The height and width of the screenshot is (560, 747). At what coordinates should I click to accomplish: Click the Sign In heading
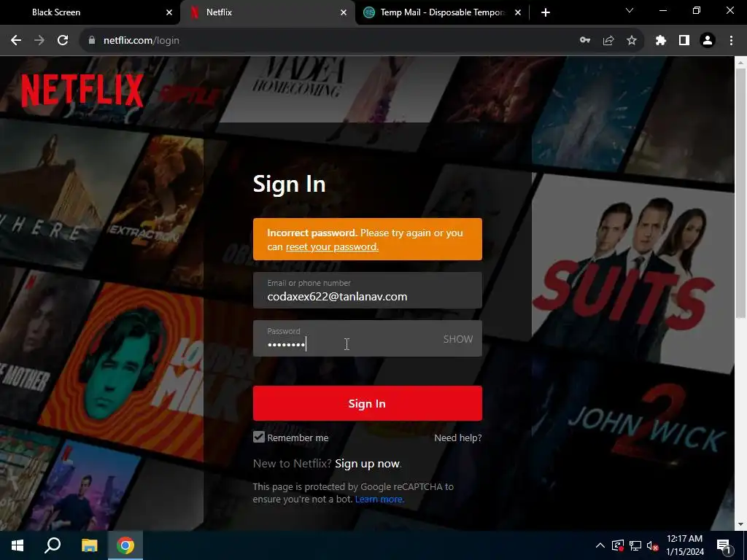coord(289,184)
